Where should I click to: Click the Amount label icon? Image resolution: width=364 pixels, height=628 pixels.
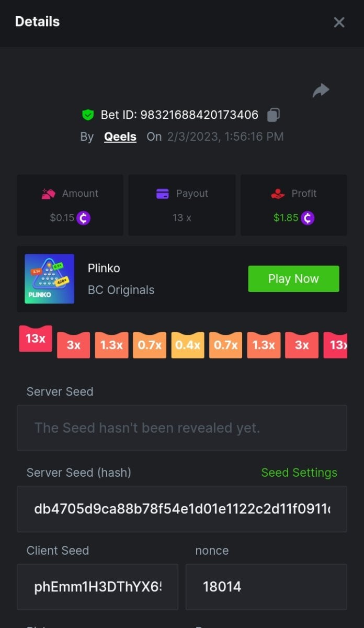pos(49,194)
